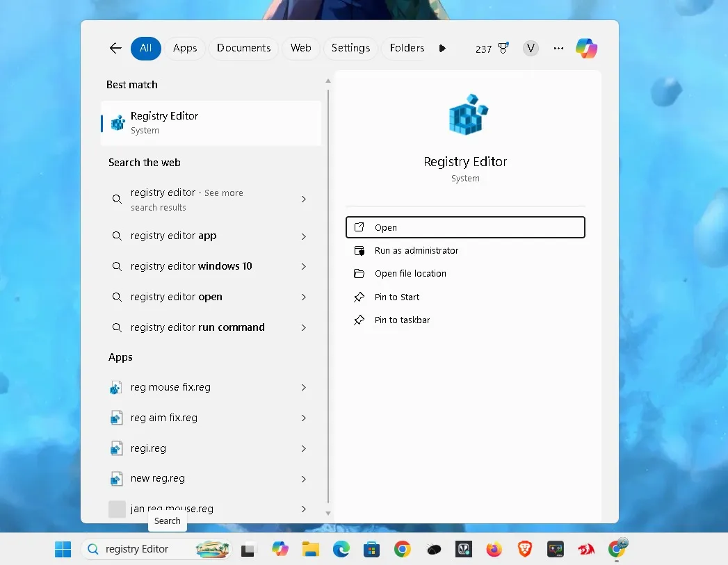
Task: Choose Pin to taskbar option
Action: click(x=402, y=320)
